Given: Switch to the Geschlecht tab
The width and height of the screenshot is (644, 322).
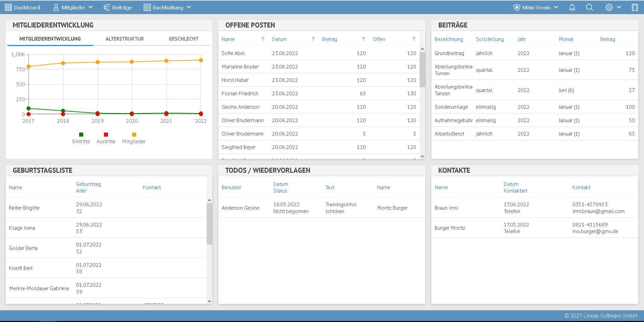Looking at the screenshot, I should click(x=183, y=39).
